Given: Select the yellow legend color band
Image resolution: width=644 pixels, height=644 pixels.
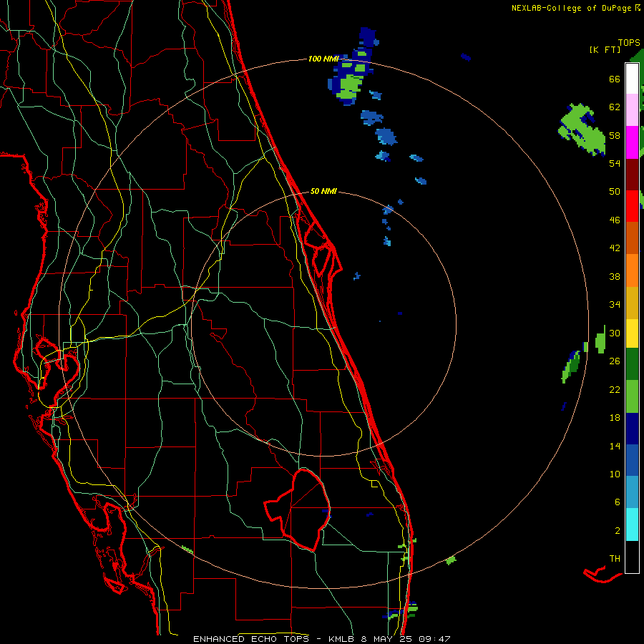Looking at the screenshot, I should coord(632,333).
